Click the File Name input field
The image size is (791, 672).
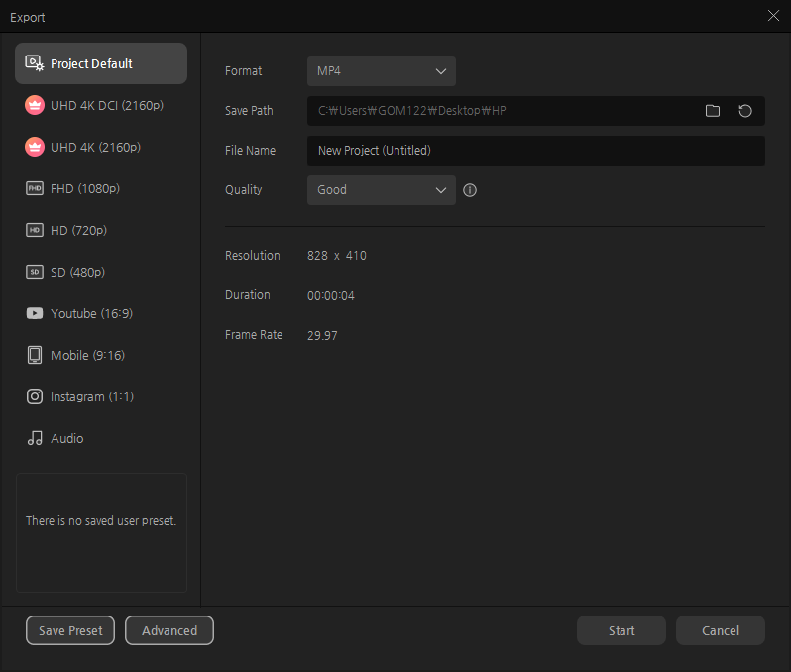pyautogui.click(x=535, y=151)
